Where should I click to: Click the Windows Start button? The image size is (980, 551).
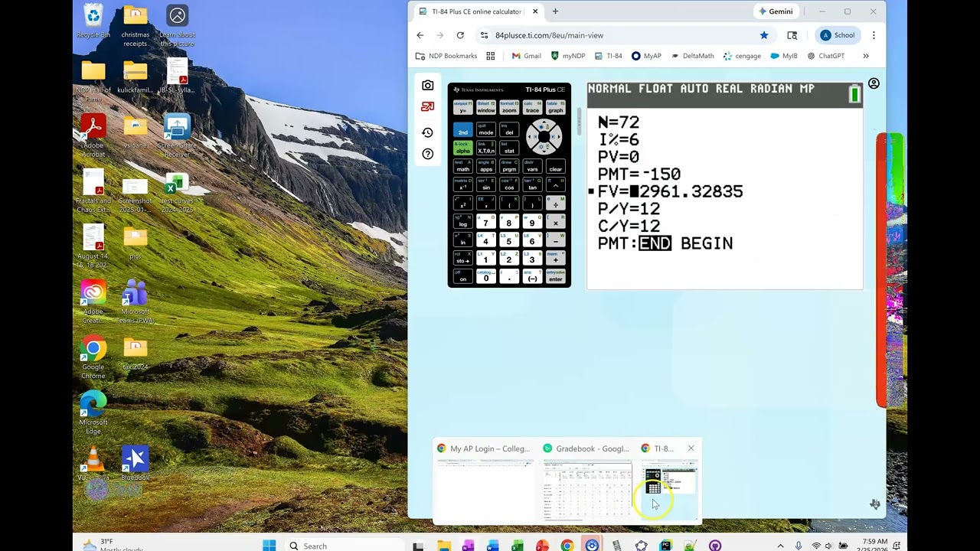pos(269,546)
